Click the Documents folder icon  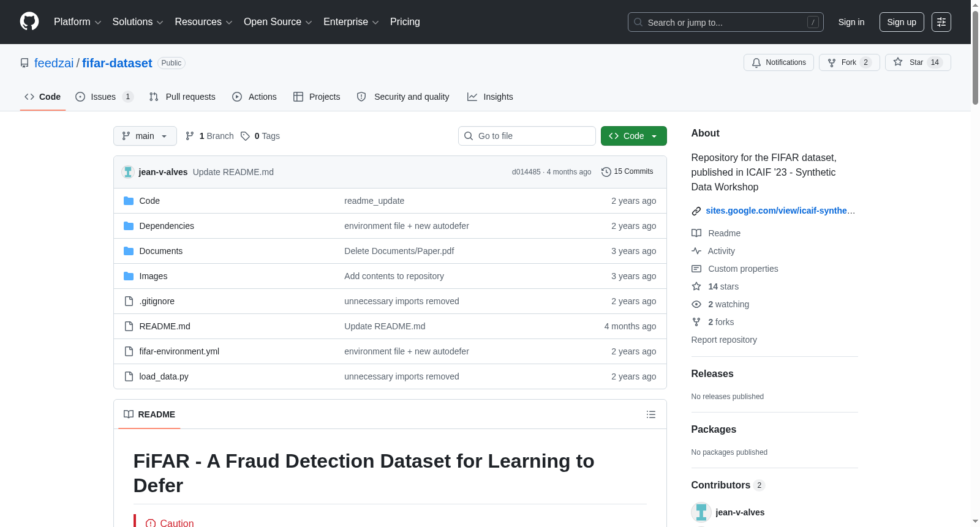click(x=129, y=251)
